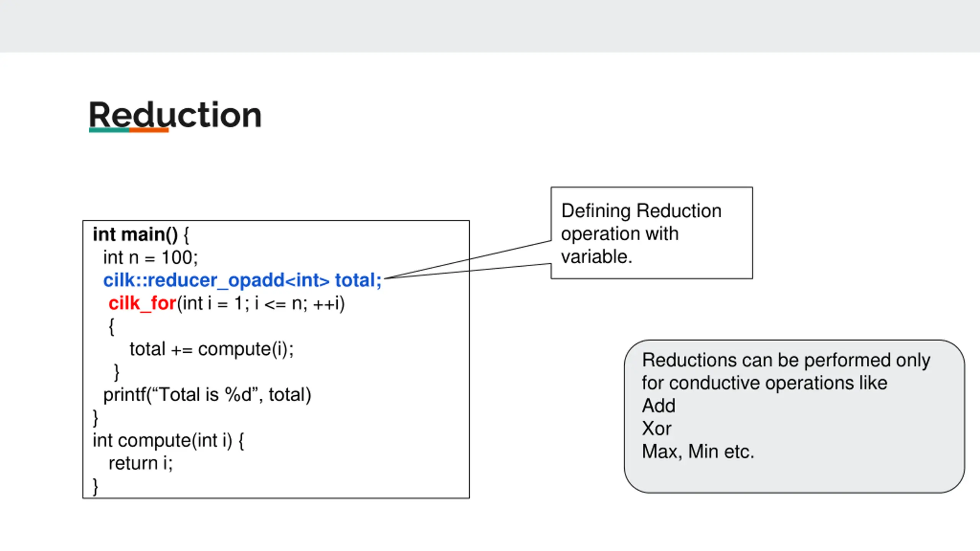Viewport: 980px width, 551px height.
Task: Click the gray header band at top
Action: (490, 26)
